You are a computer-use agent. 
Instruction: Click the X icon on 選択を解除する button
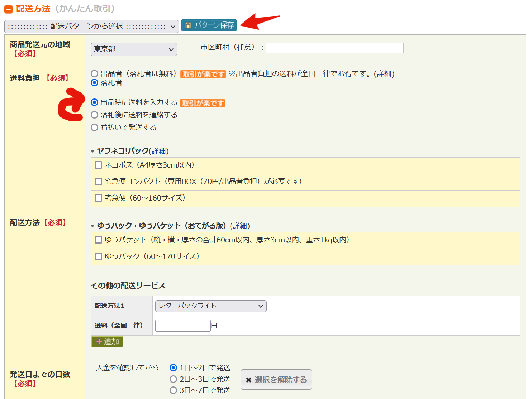tap(249, 379)
